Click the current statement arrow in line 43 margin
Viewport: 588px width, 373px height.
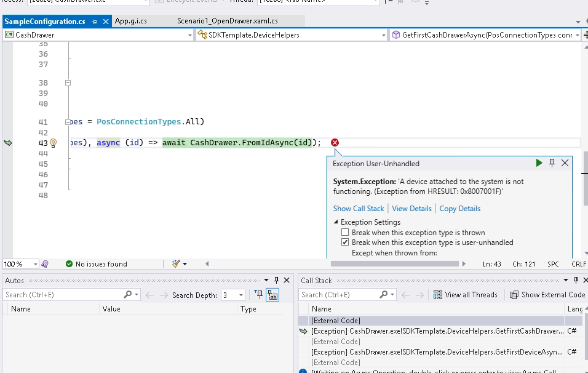coord(8,143)
